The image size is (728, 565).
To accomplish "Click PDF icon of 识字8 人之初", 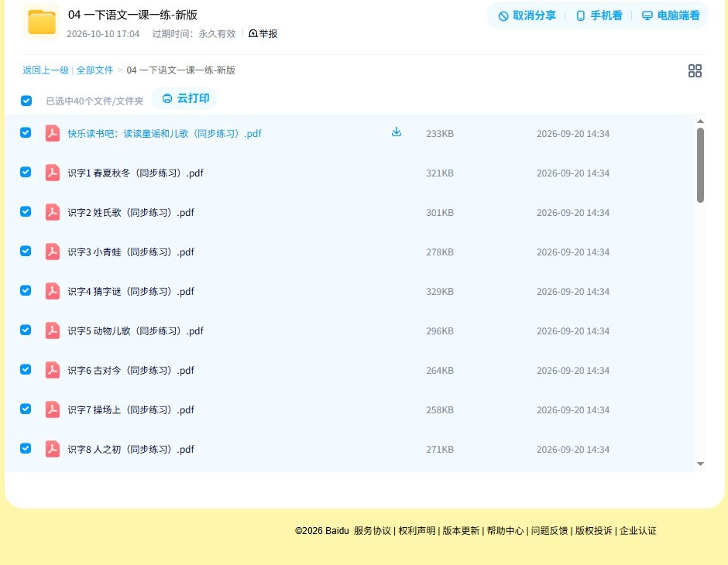I will click(x=53, y=449).
